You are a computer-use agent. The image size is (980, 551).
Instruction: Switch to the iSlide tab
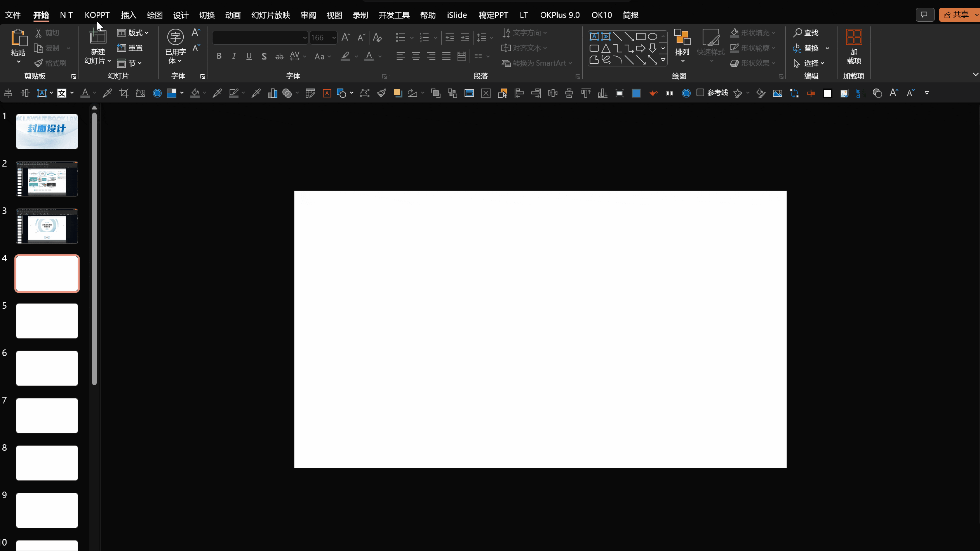[457, 15]
